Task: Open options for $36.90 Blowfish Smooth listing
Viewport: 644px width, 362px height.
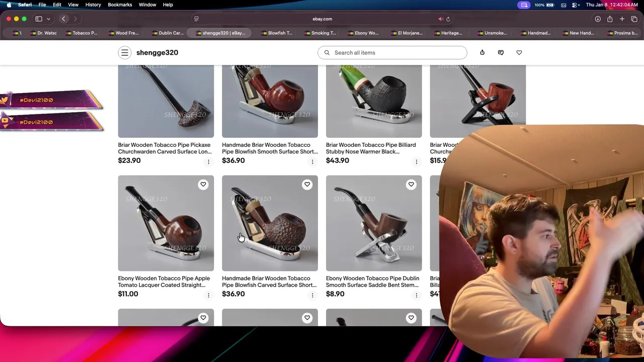Action: (x=312, y=162)
